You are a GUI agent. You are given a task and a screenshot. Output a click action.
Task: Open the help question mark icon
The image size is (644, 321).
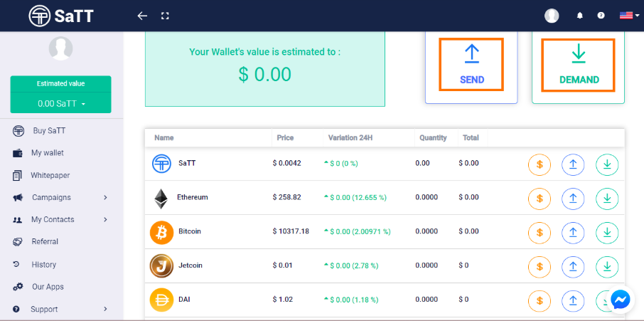[x=601, y=16]
